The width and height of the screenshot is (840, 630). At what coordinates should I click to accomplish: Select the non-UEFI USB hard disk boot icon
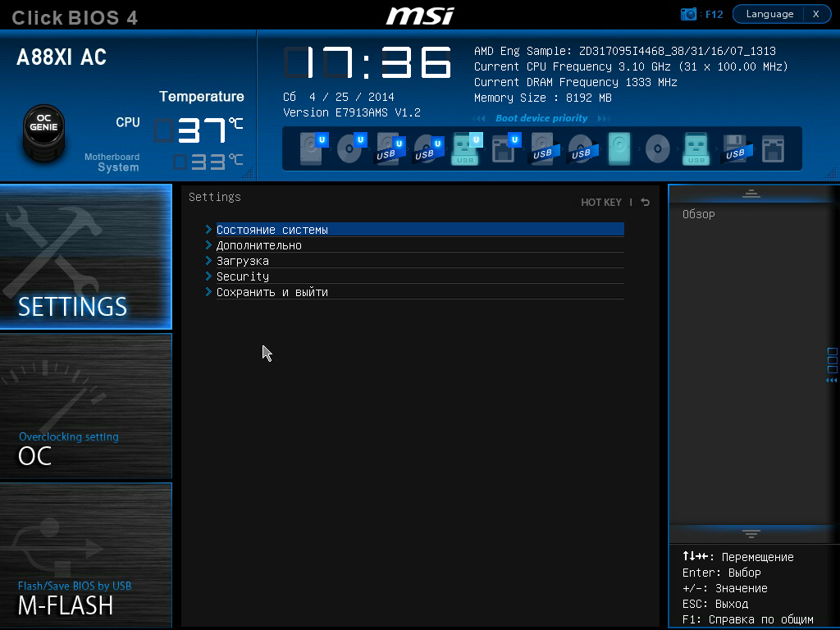[x=545, y=149]
